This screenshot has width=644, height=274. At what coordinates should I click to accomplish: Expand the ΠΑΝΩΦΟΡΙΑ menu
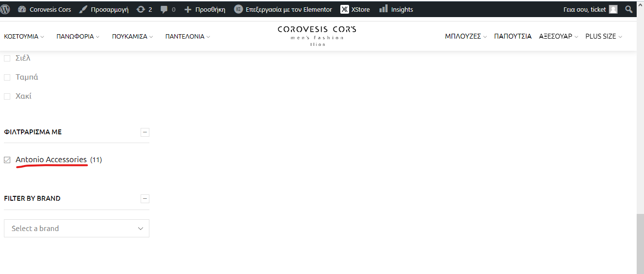coord(78,36)
